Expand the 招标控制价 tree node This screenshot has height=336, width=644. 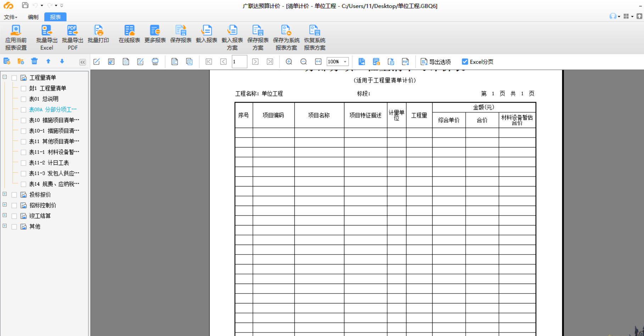pos(5,205)
